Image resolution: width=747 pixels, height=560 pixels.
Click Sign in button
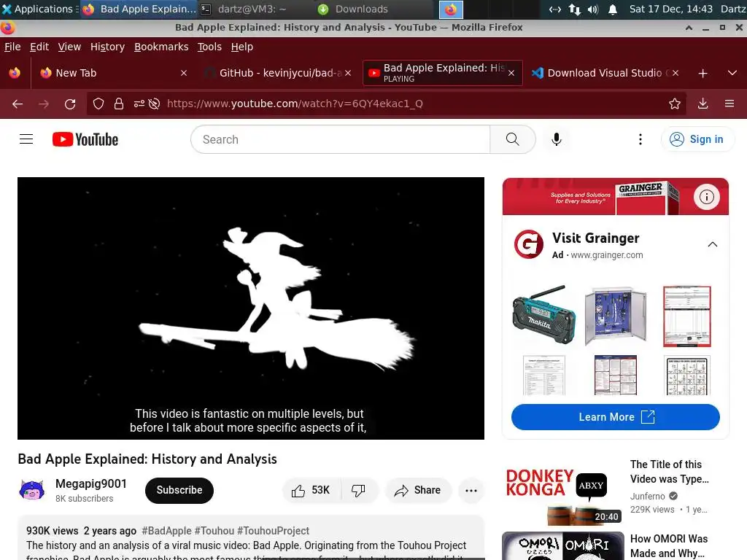[x=697, y=139]
